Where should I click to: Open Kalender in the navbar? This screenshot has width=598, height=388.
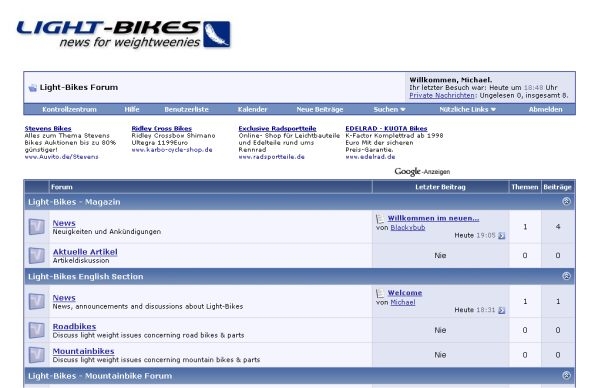pos(252,109)
